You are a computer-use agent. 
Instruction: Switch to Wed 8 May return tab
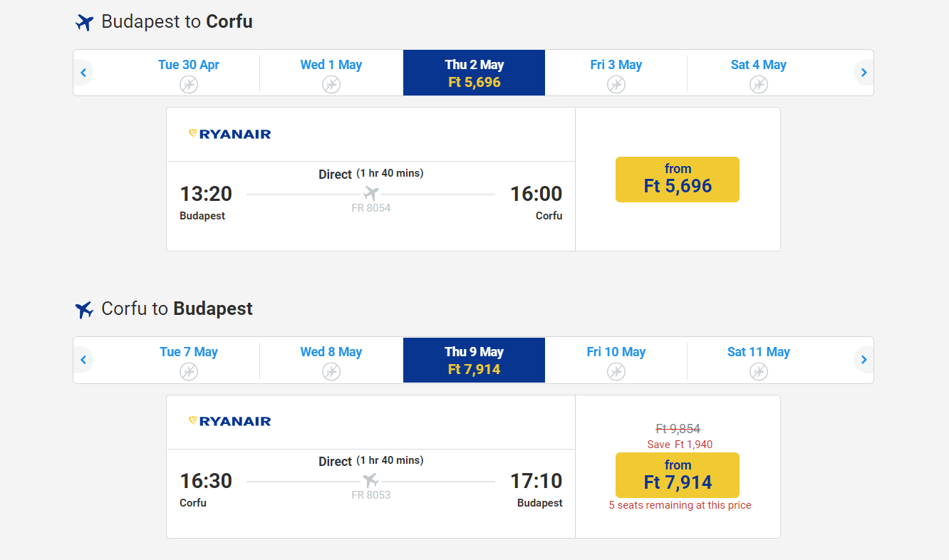click(x=331, y=360)
